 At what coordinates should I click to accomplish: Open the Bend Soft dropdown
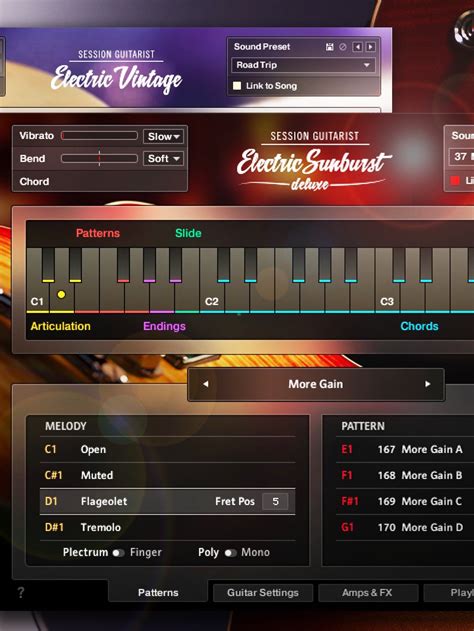[x=163, y=159]
